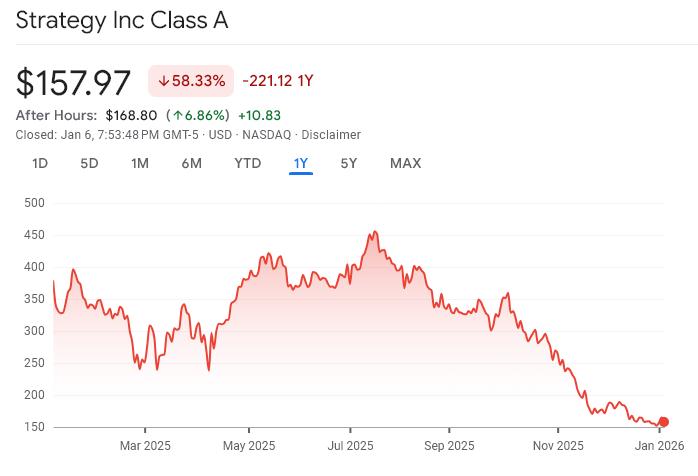Click the green after-hours 6.86% change

198,115
